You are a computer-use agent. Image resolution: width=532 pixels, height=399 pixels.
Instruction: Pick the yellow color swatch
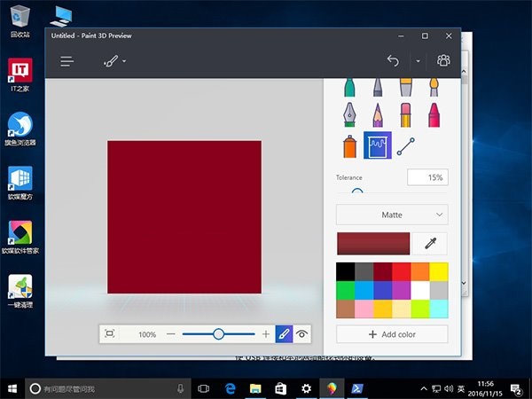(438, 270)
